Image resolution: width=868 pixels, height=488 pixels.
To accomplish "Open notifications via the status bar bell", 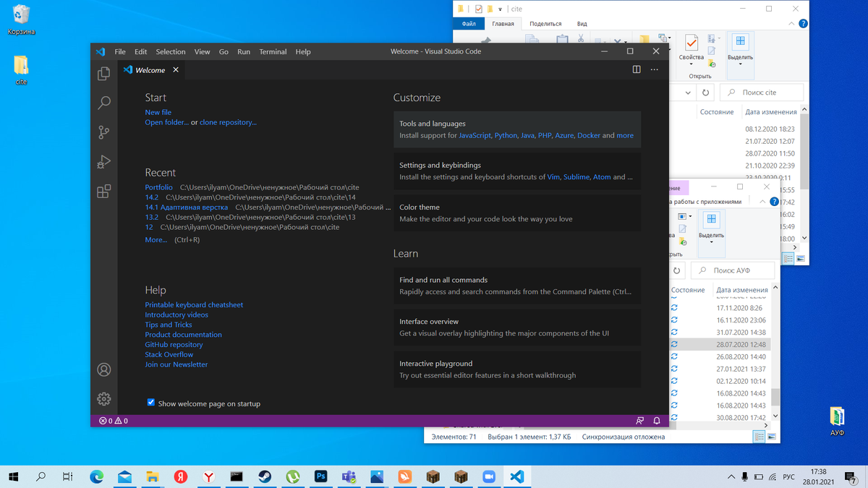I will click(656, 420).
